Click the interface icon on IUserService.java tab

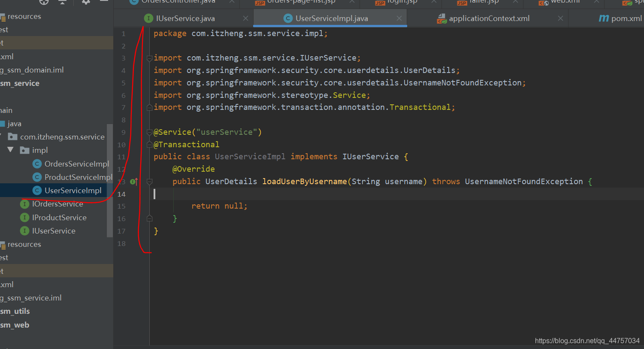pyautogui.click(x=148, y=18)
